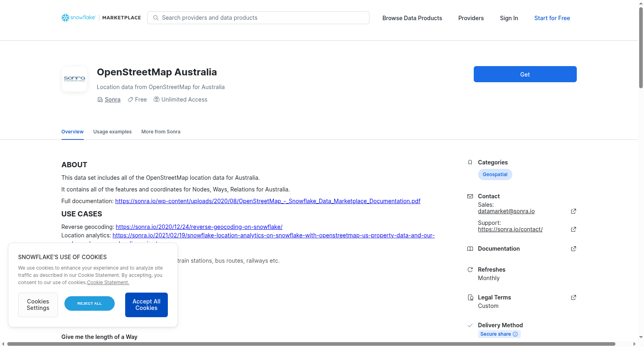Open Cookies Settings
This screenshot has height=347, width=644.
coord(38,305)
